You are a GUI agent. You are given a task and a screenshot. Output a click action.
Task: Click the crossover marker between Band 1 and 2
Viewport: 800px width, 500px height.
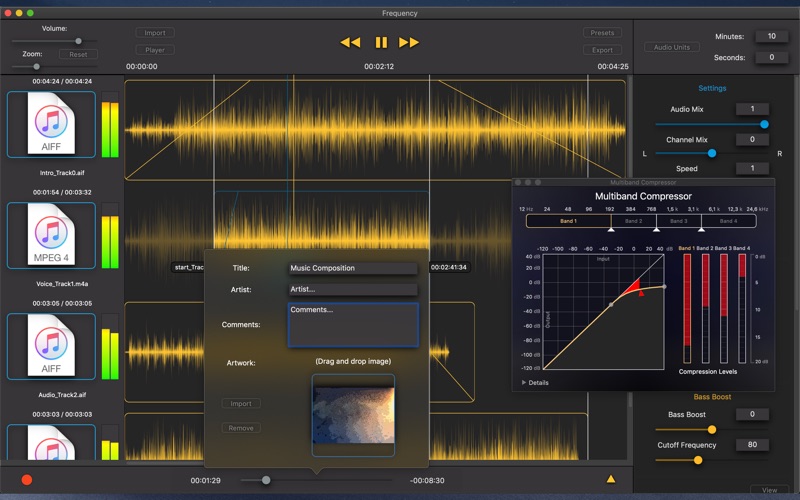pos(611,230)
